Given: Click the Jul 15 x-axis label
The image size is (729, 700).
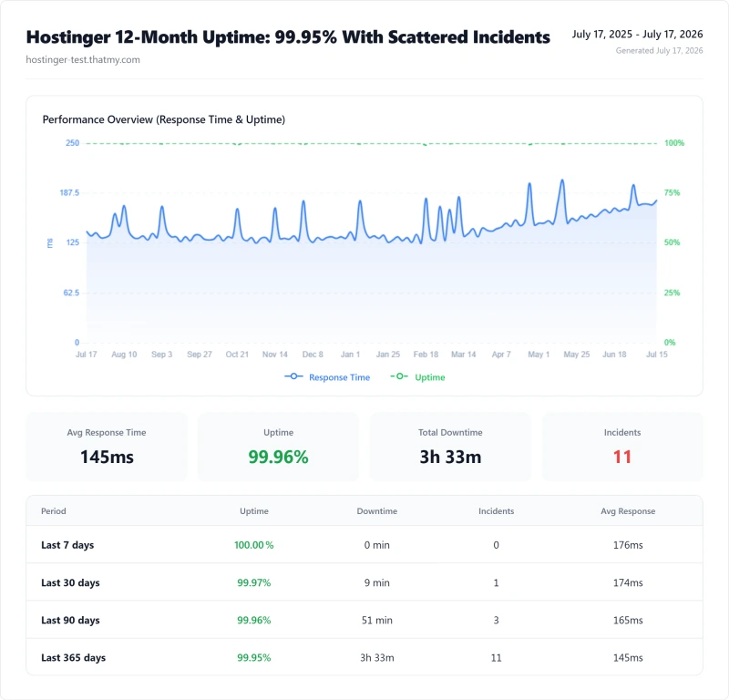Looking at the screenshot, I should (x=656, y=355).
